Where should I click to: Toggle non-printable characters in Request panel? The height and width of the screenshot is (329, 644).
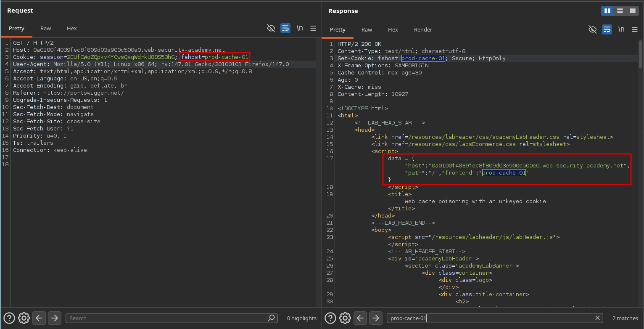300,28
